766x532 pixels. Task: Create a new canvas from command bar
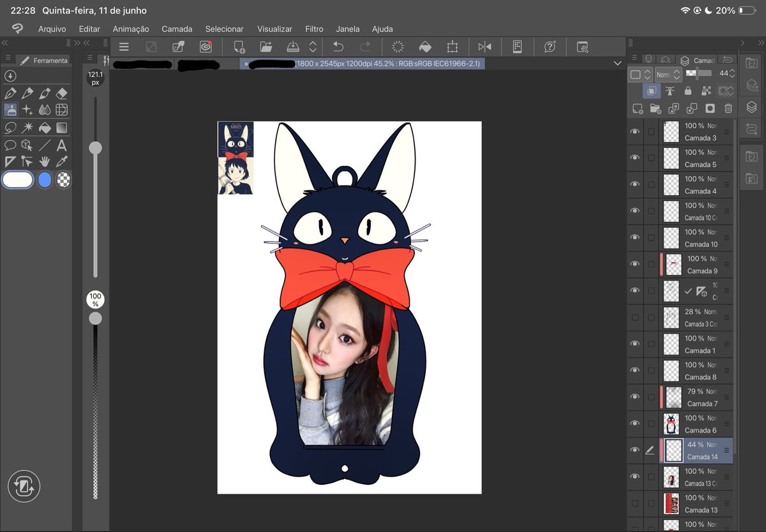pos(239,47)
